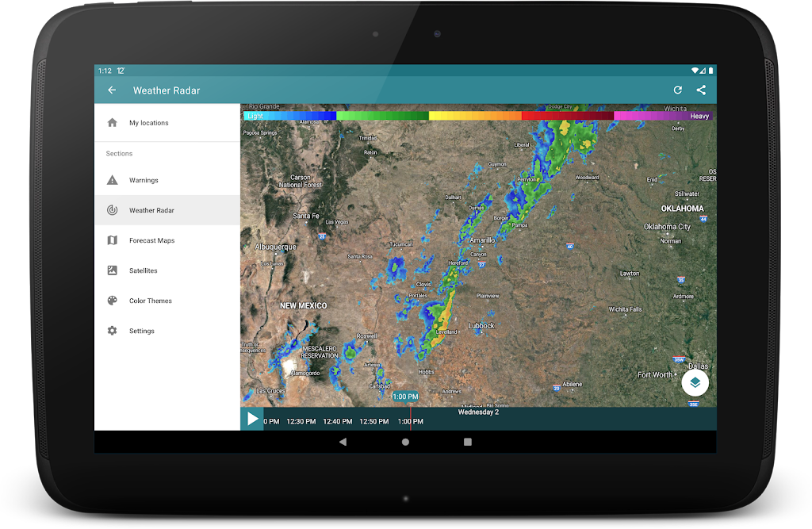Tap the Android recent apps button
This screenshot has height=529, width=812.
(468, 442)
